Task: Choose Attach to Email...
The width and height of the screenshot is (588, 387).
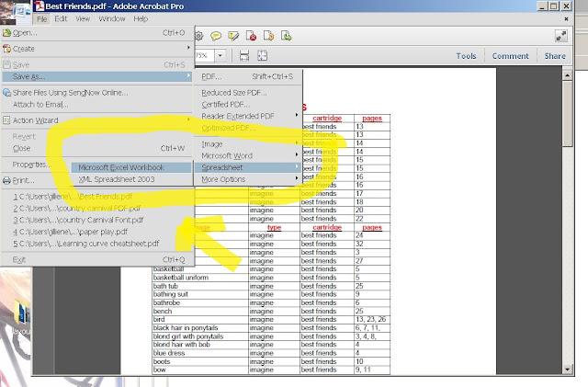Action: click(x=97, y=105)
